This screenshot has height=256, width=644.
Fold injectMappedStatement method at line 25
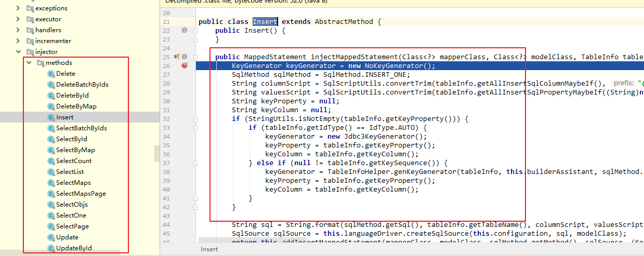click(x=196, y=57)
